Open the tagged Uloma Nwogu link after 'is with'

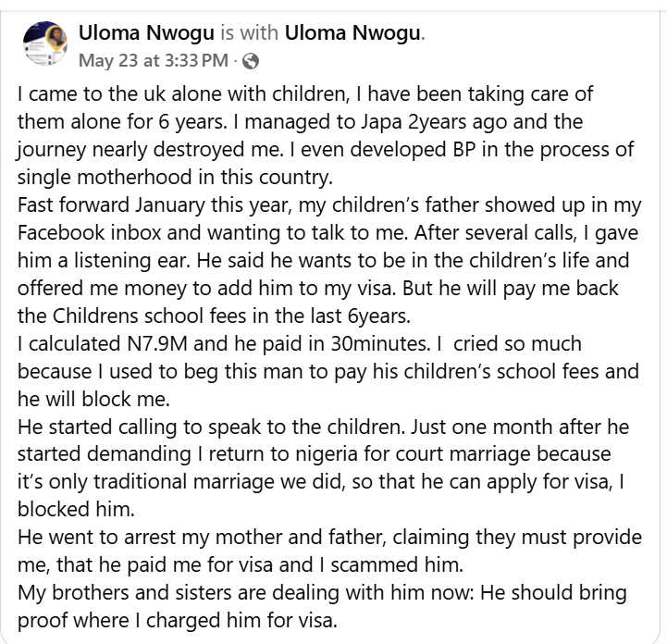click(x=352, y=33)
